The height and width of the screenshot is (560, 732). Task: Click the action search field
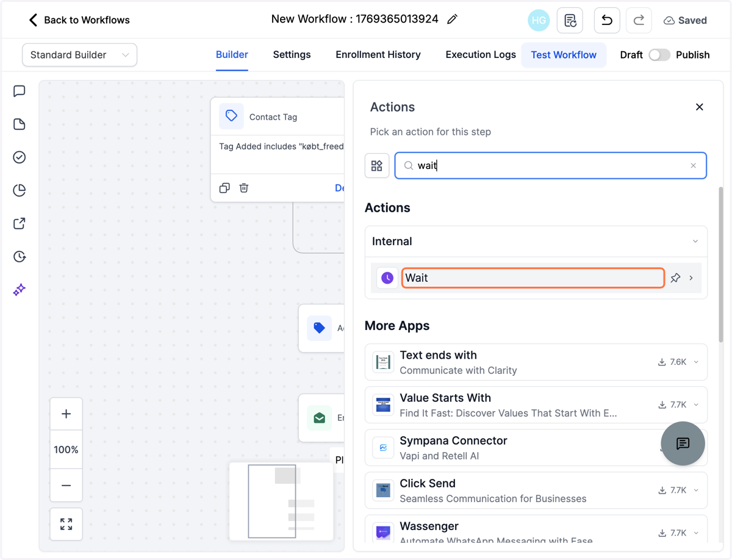click(x=551, y=165)
